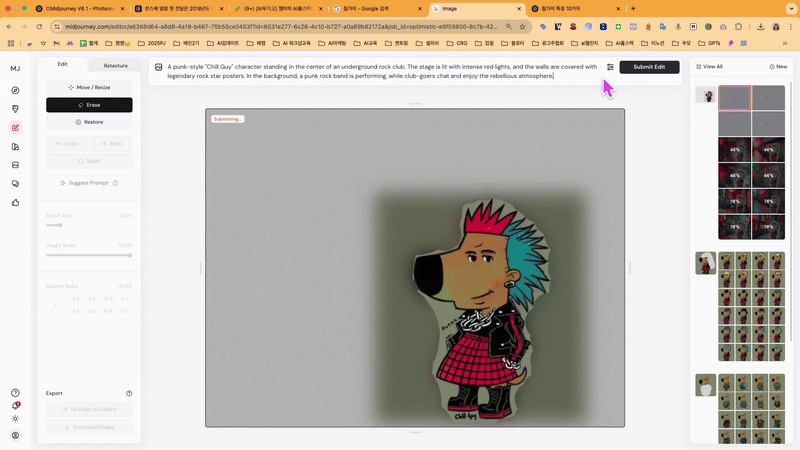Open the browser downloads icon

(x=761, y=27)
